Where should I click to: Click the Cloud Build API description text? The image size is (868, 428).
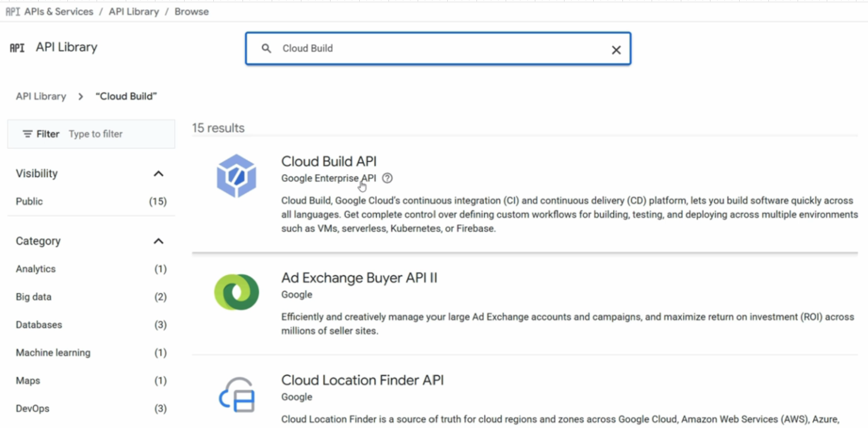pyautogui.click(x=570, y=214)
